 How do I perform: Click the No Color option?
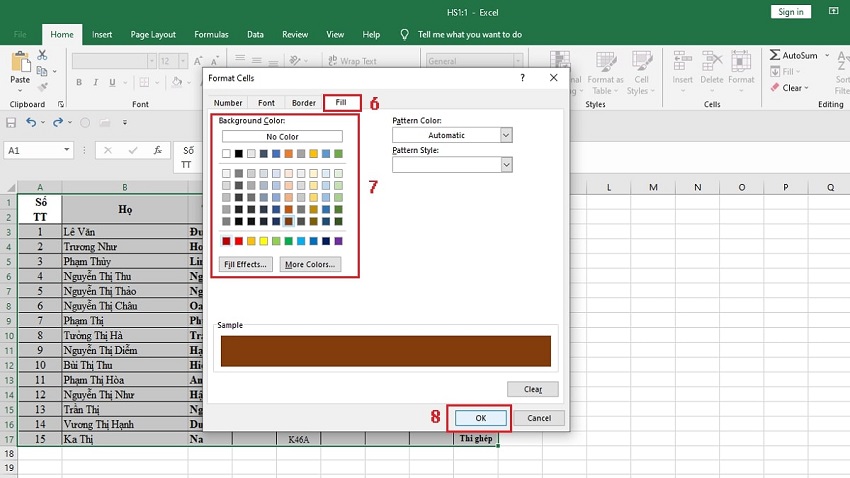coord(282,136)
